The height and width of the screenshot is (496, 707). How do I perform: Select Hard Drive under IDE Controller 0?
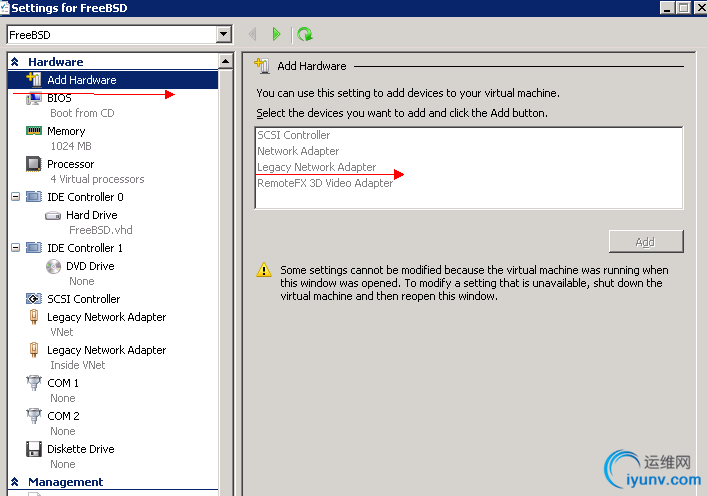[x=92, y=216]
